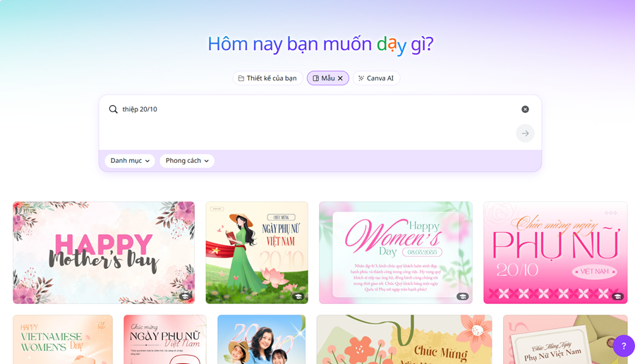Expand the 'Phong cách' dropdown
Viewport: 635px width, 364px height.
(x=187, y=161)
